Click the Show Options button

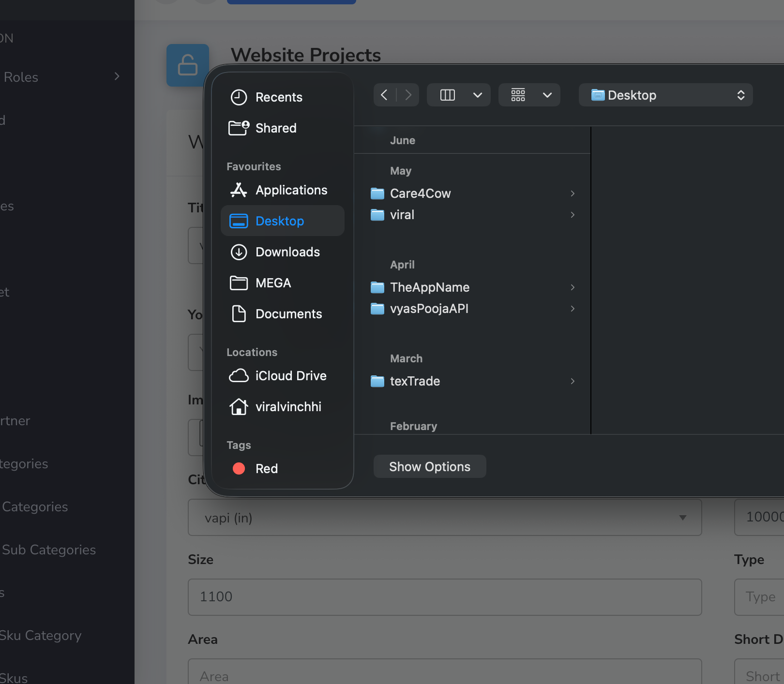[429, 466]
